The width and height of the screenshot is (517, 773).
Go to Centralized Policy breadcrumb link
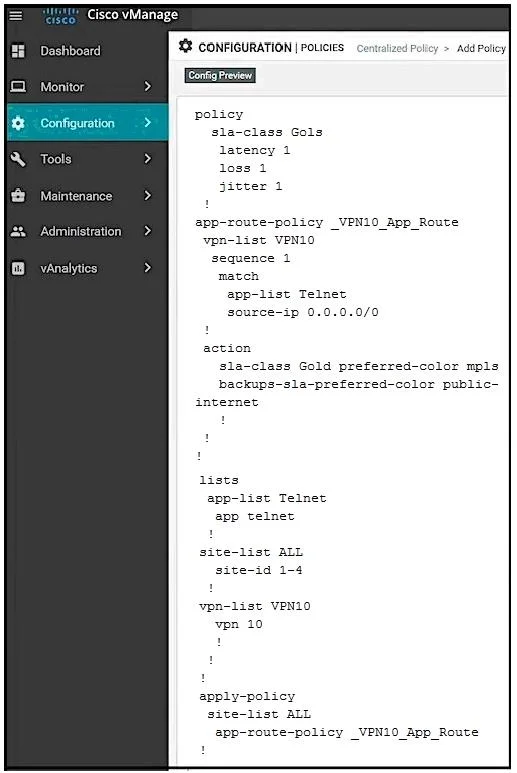tap(397, 48)
